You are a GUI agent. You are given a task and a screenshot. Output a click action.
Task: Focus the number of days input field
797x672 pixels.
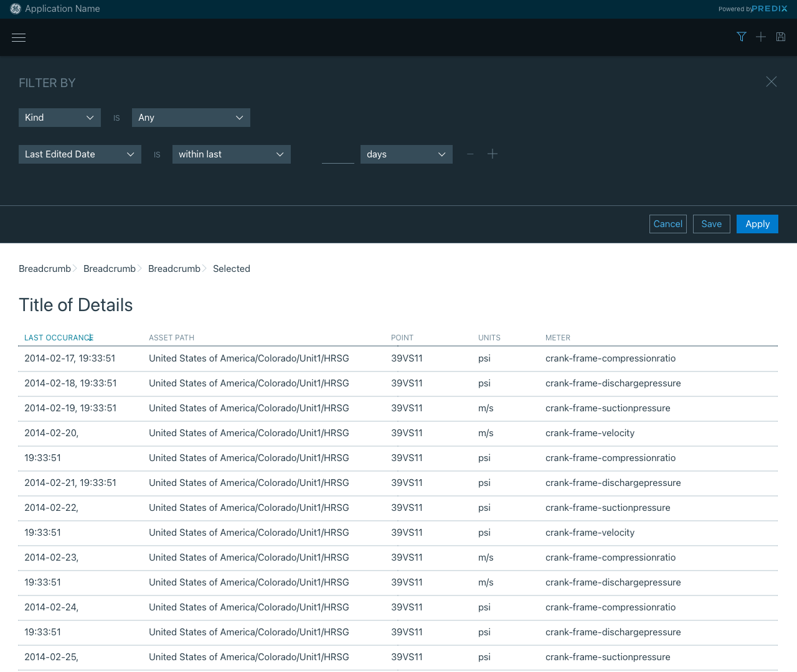(x=338, y=155)
